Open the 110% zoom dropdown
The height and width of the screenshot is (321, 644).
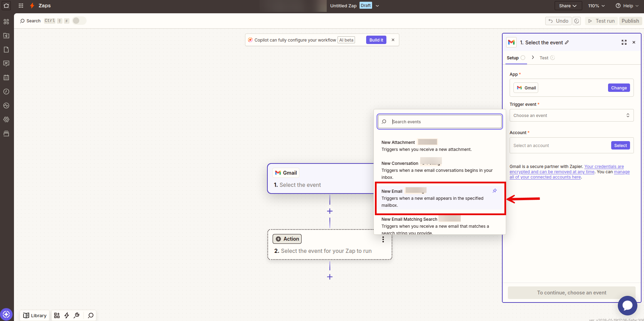pyautogui.click(x=596, y=6)
